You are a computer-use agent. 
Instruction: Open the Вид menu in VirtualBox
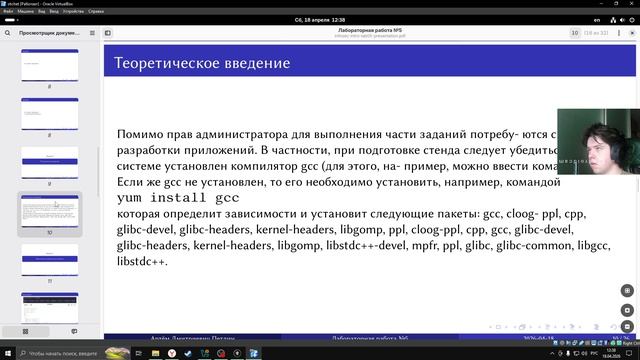click(x=42, y=11)
